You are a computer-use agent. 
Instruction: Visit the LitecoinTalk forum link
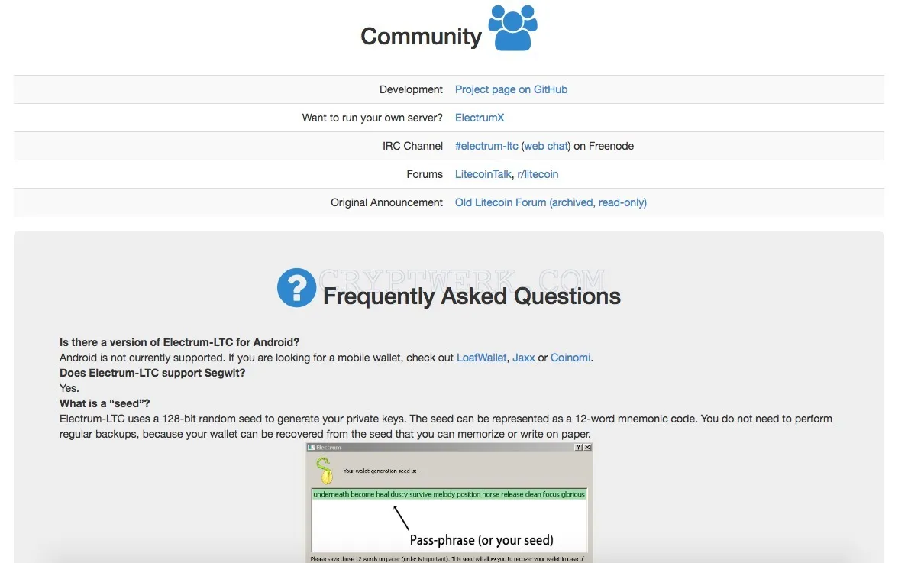coord(483,174)
